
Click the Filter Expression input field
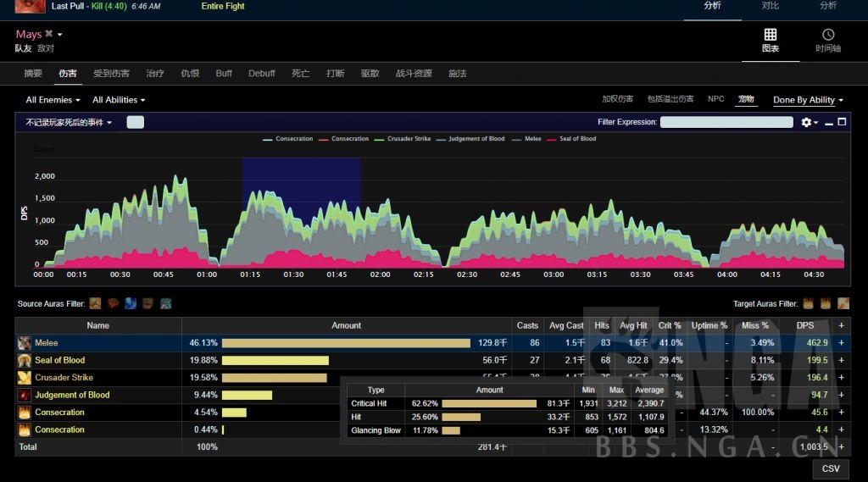point(726,122)
